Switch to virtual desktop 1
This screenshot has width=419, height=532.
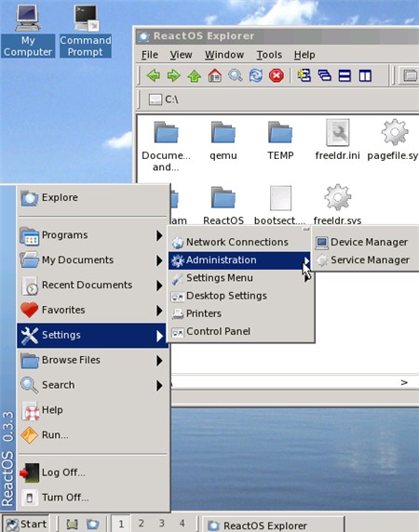[x=121, y=524]
